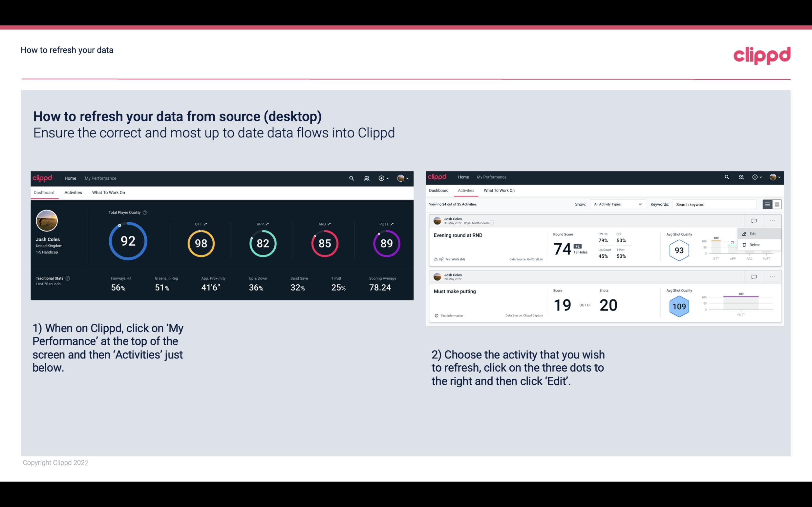This screenshot has width=812, height=507.
Task: Click the grid view icon in Activities
Action: pyautogui.click(x=776, y=204)
